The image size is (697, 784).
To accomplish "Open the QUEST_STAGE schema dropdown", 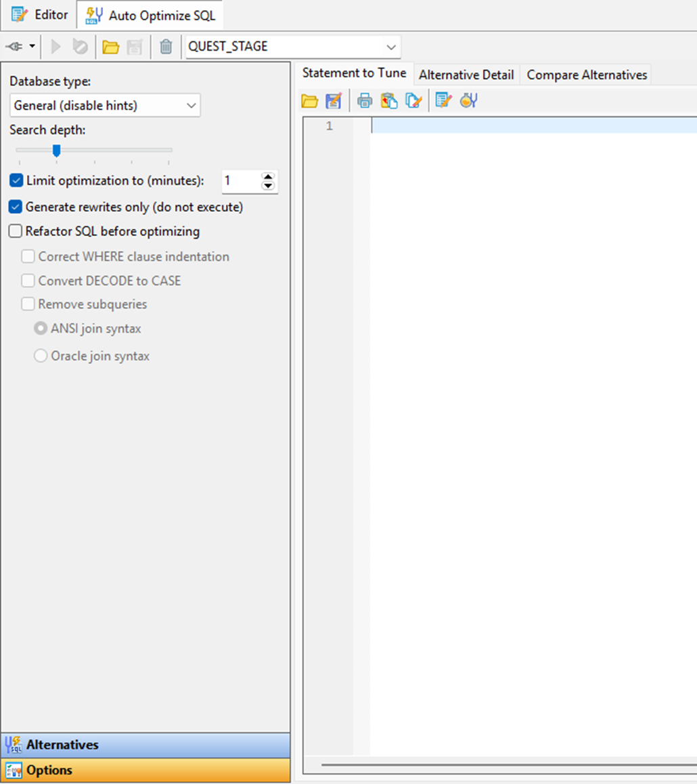I will coord(390,47).
